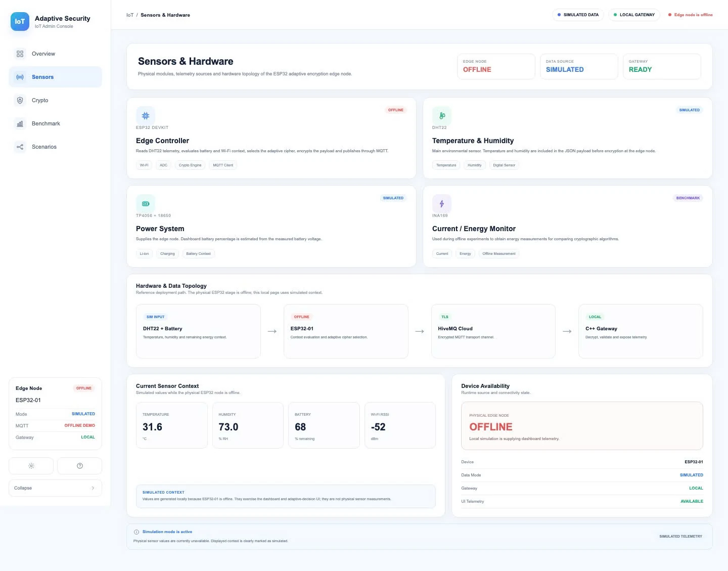Select the DHT22 + Battery topology card
The height and width of the screenshot is (571, 728).
coord(198,331)
